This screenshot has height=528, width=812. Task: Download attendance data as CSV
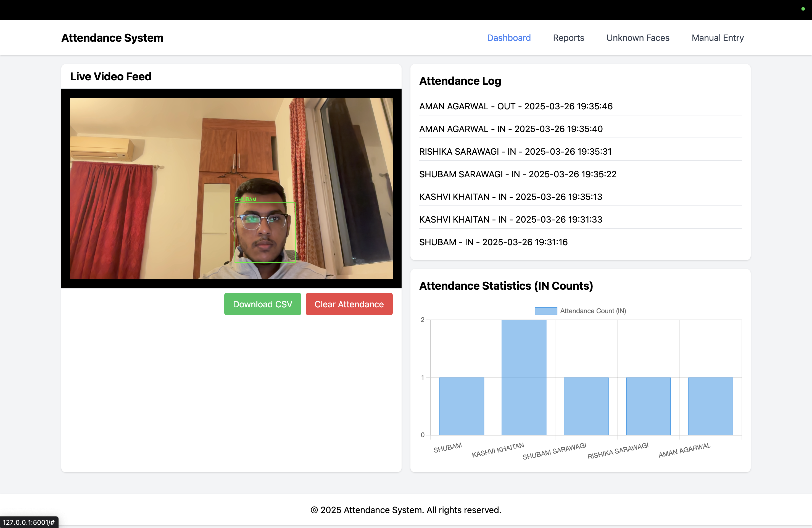click(x=262, y=304)
